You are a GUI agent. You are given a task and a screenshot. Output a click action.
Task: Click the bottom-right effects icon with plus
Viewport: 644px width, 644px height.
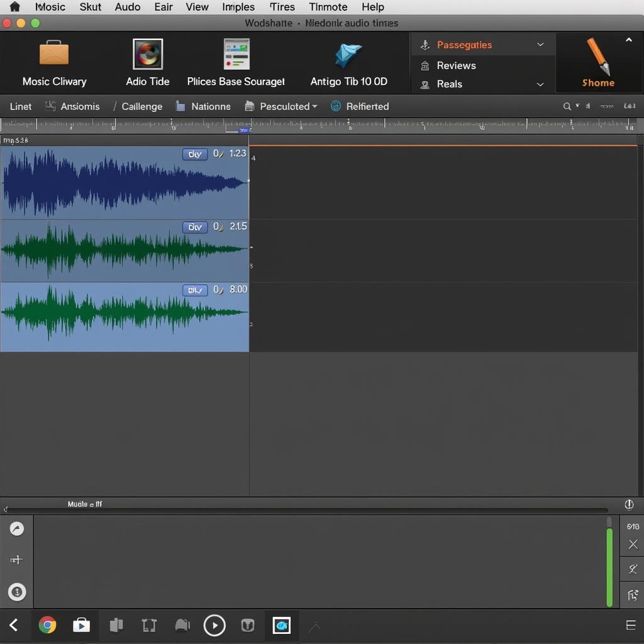pyautogui.click(x=633, y=594)
